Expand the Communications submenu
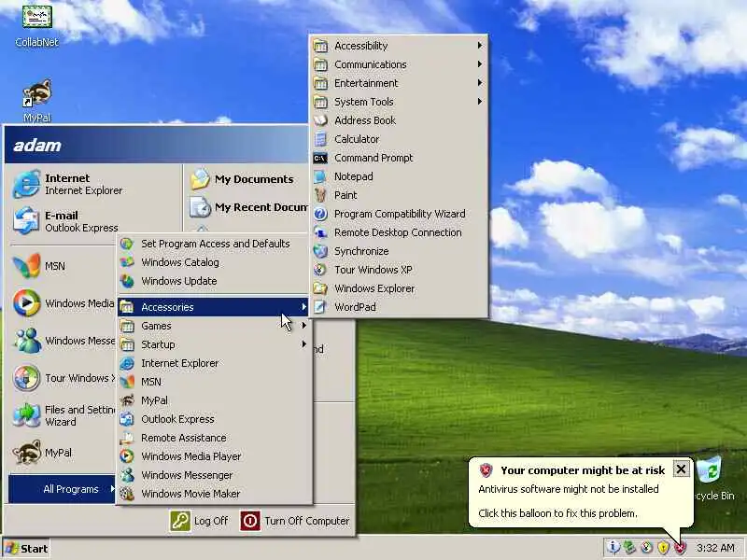Image resolution: width=747 pixels, height=560 pixels. click(x=400, y=64)
